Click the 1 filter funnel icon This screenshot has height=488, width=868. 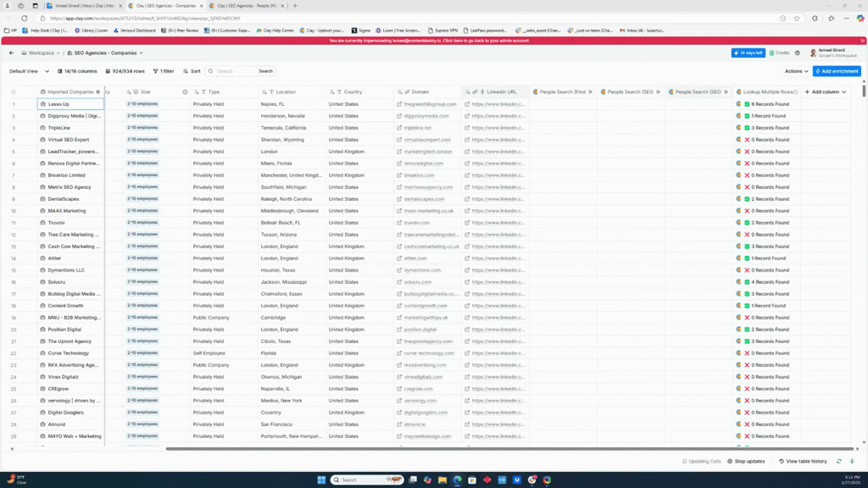point(156,71)
